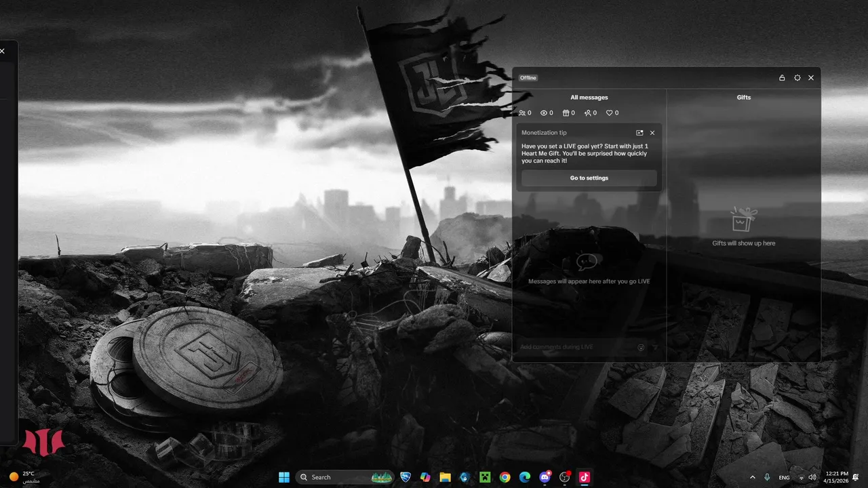Open File Explorer from the taskbar
This screenshot has height=488, width=868.
445,477
